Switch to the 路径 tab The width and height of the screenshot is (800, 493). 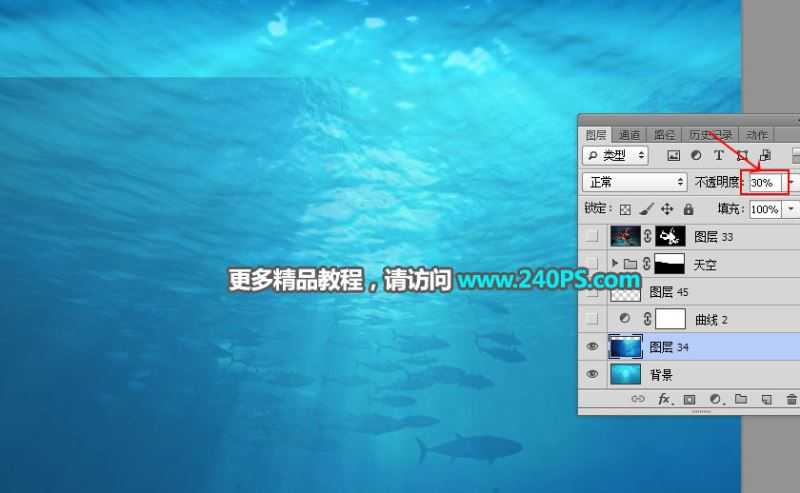coord(664,135)
